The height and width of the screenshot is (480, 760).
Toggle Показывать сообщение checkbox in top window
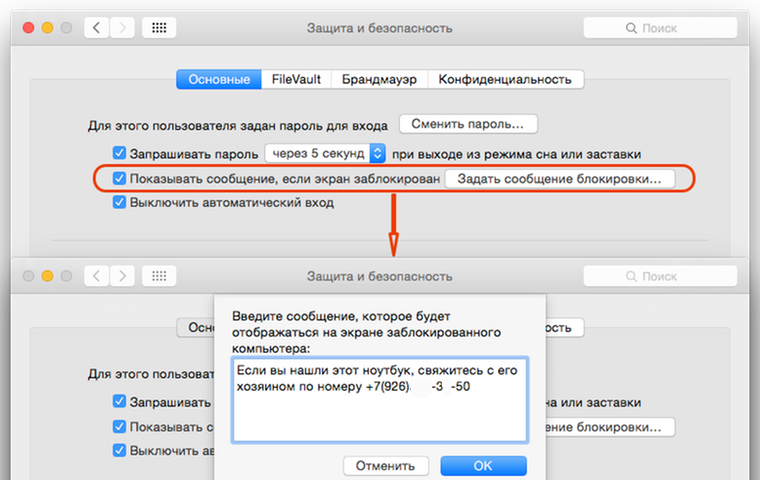pyautogui.click(x=119, y=178)
